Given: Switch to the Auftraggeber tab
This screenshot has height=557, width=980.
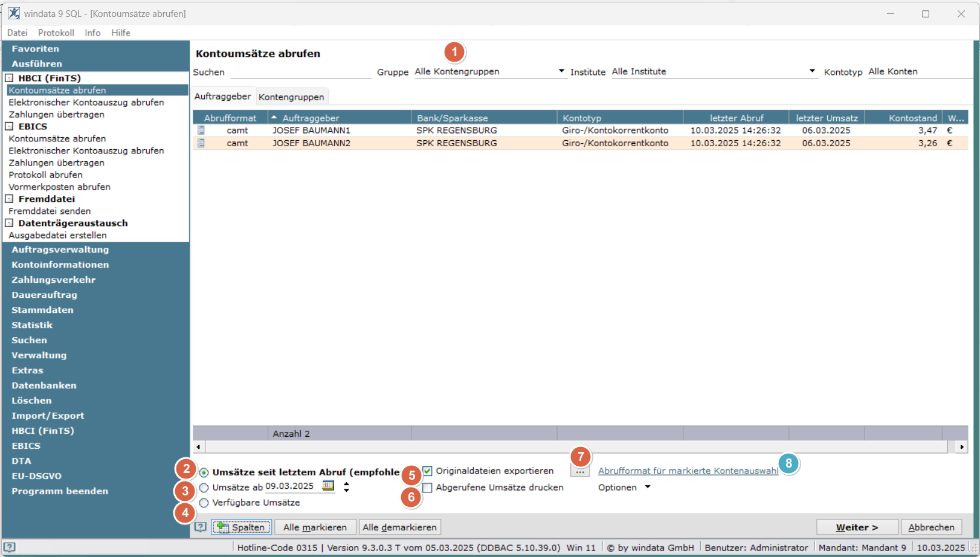Looking at the screenshot, I should [222, 97].
